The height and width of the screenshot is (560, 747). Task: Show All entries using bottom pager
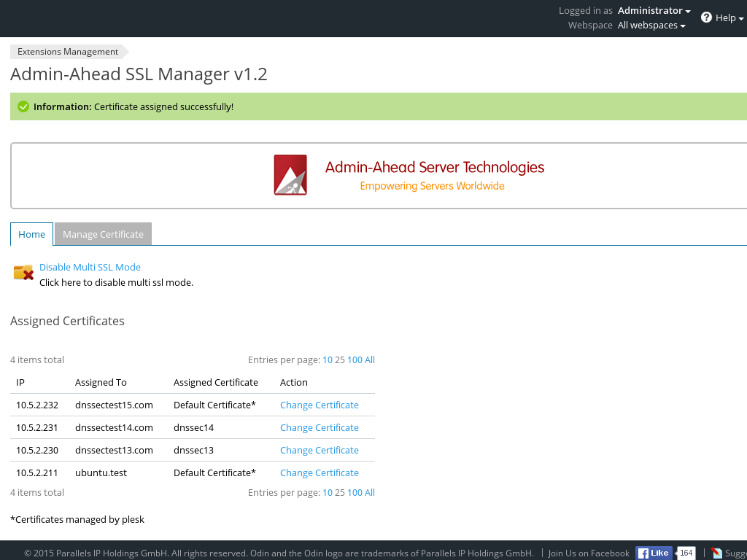coord(370,493)
